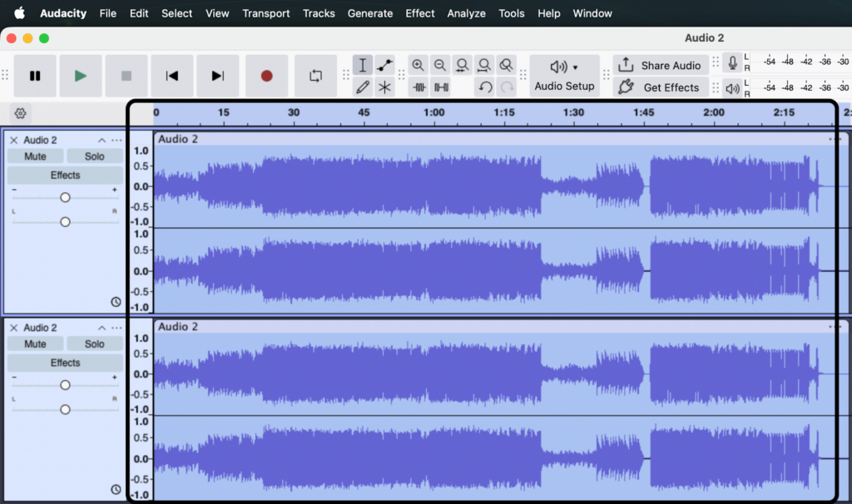
Task: Open the Effect menu
Action: (419, 13)
